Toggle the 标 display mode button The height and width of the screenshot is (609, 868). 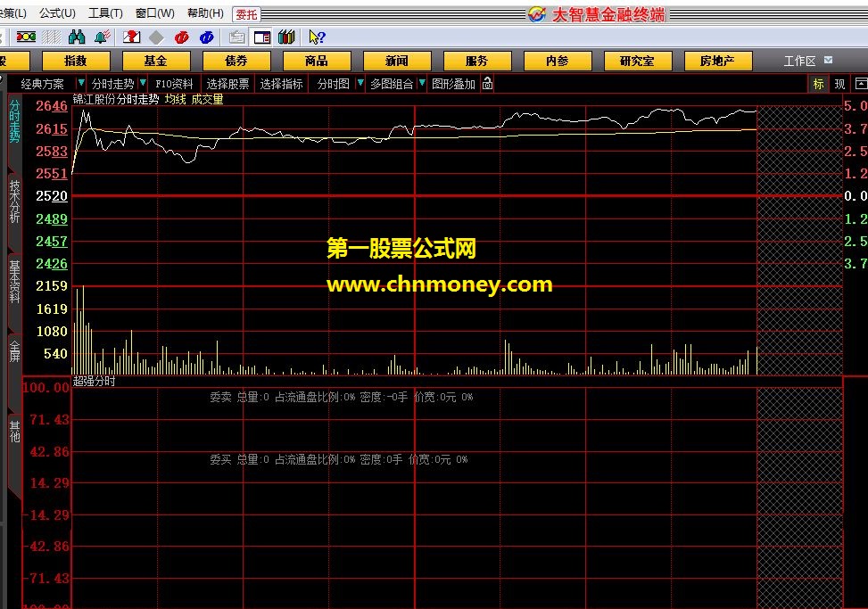point(818,84)
